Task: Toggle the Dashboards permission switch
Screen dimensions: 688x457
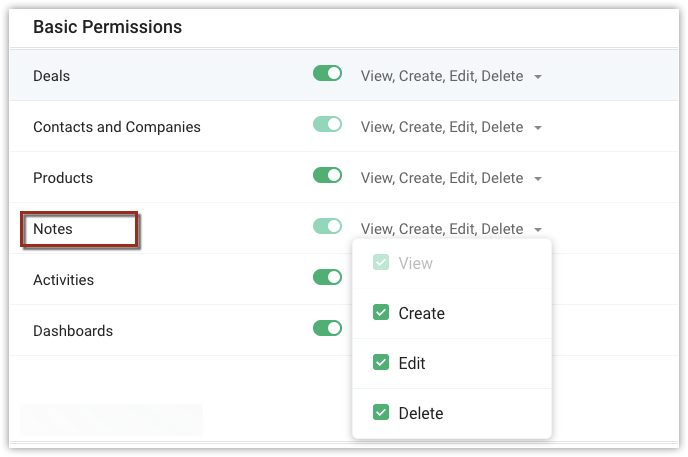Action: [x=327, y=329]
